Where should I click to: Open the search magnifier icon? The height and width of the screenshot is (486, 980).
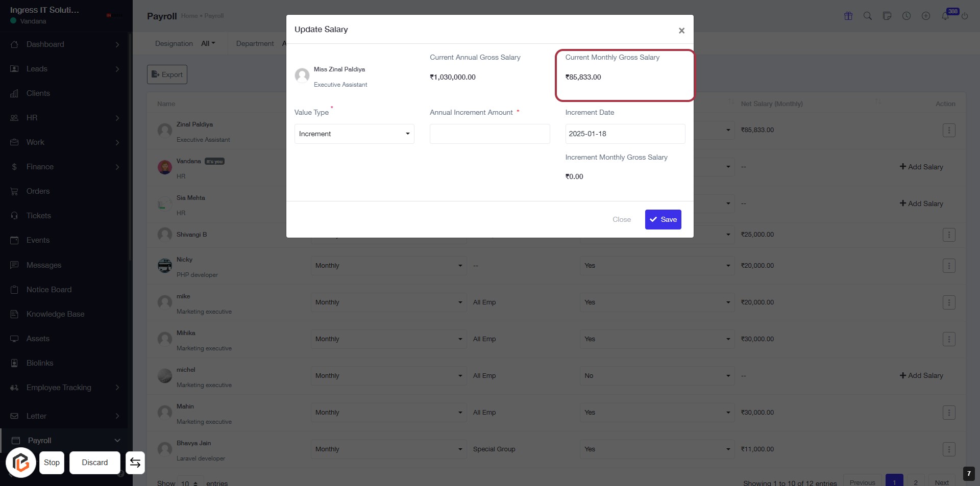pyautogui.click(x=868, y=16)
